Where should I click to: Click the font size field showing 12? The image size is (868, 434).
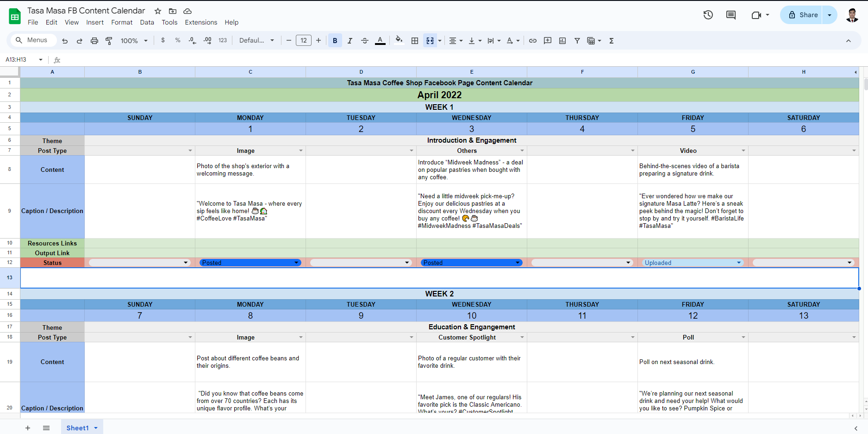[304, 40]
